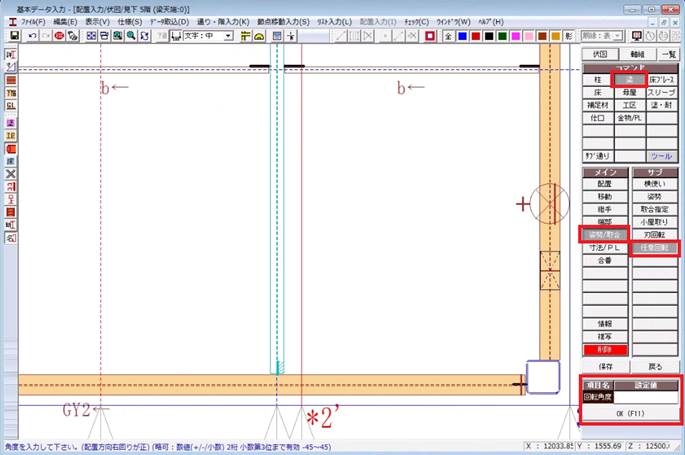Open the 仕様(S) menu
The width and height of the screenshot is (685, 455).
[x=130, y=21]
